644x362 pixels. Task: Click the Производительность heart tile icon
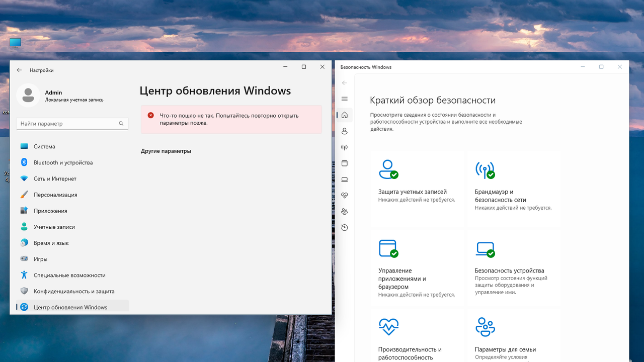[x=388, y=327]
